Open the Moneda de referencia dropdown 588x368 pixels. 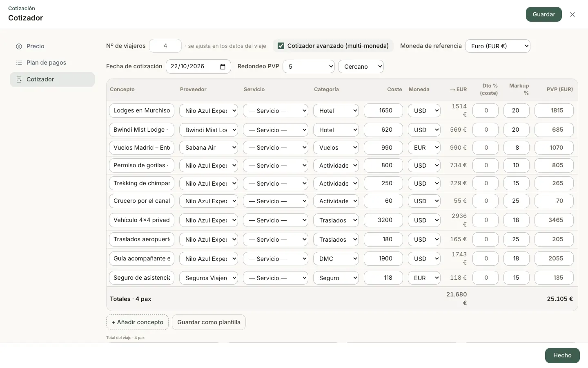coord(498,46)
